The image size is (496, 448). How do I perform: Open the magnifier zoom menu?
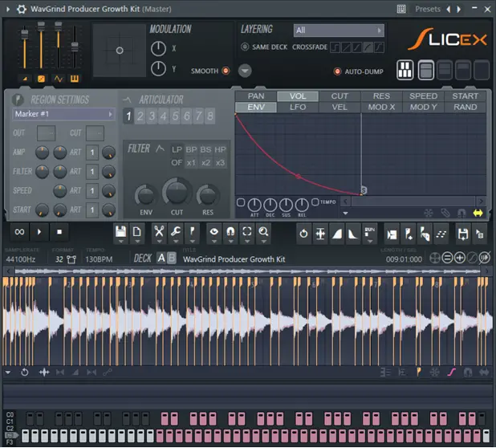point(263,234)
